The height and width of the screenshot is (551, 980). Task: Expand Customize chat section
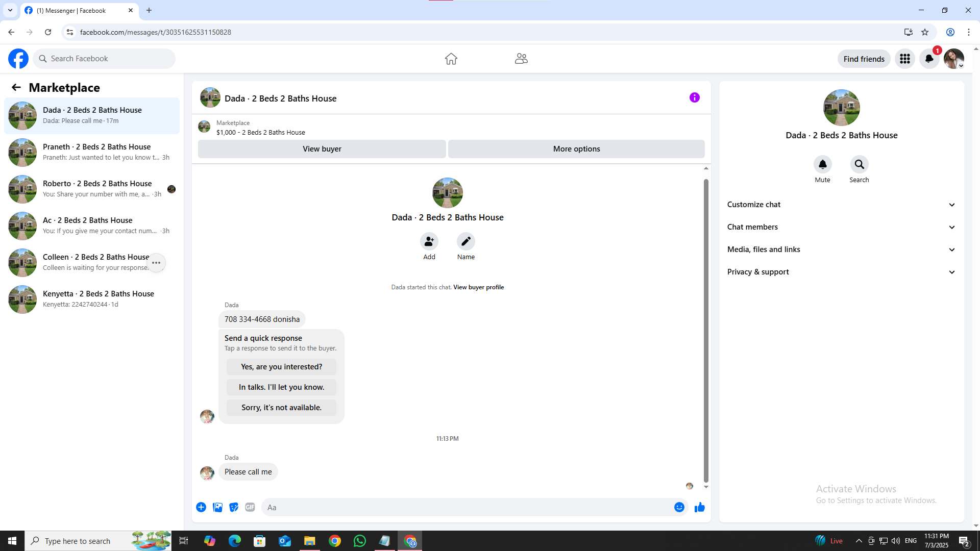(x=841, y=205)
